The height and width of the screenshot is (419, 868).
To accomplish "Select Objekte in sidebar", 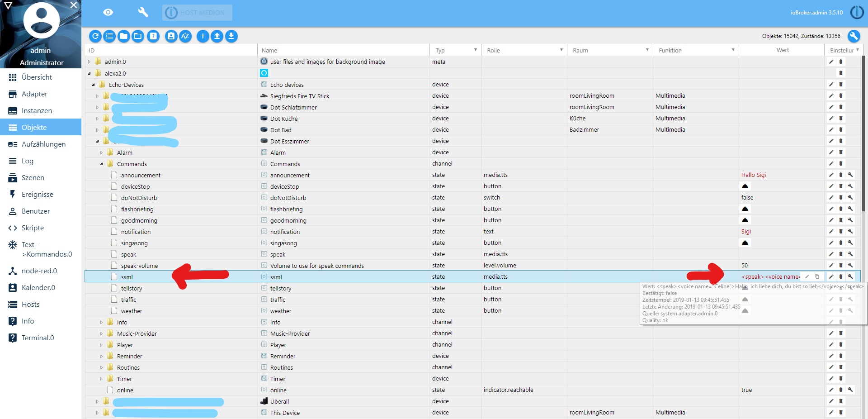I will [x=41, y=128].
